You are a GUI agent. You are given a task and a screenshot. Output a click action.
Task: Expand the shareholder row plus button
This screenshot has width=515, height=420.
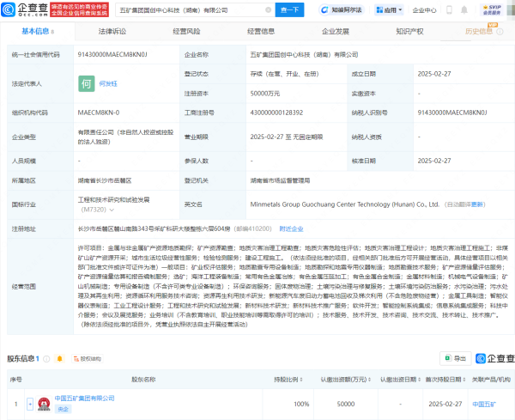coord(30,404)
